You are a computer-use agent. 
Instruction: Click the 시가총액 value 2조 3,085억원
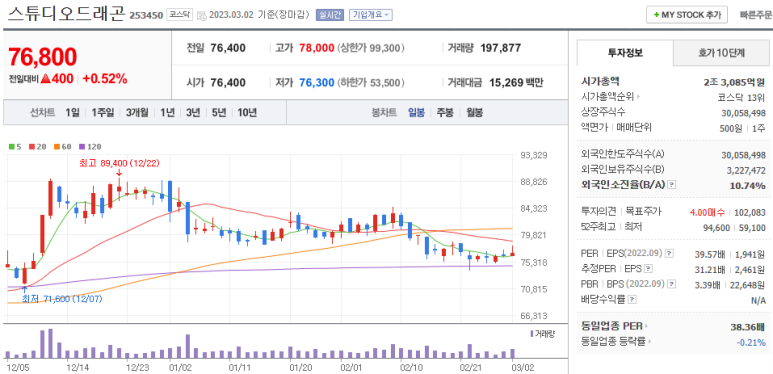click(734, 82)
